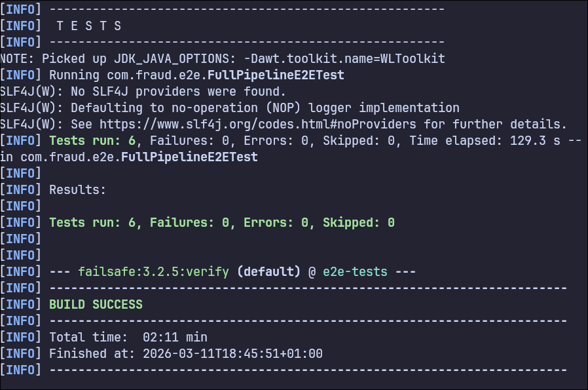
Task: Click the [INFO] tag beside Finished at
Action: (x=21, y=353)
